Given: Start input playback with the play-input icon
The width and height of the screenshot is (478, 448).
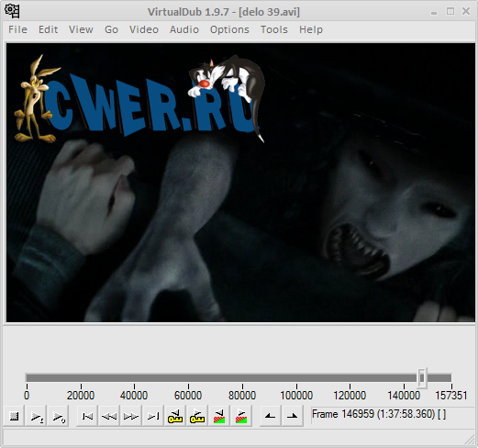Looking at the screenshot, I should [37, 416].
